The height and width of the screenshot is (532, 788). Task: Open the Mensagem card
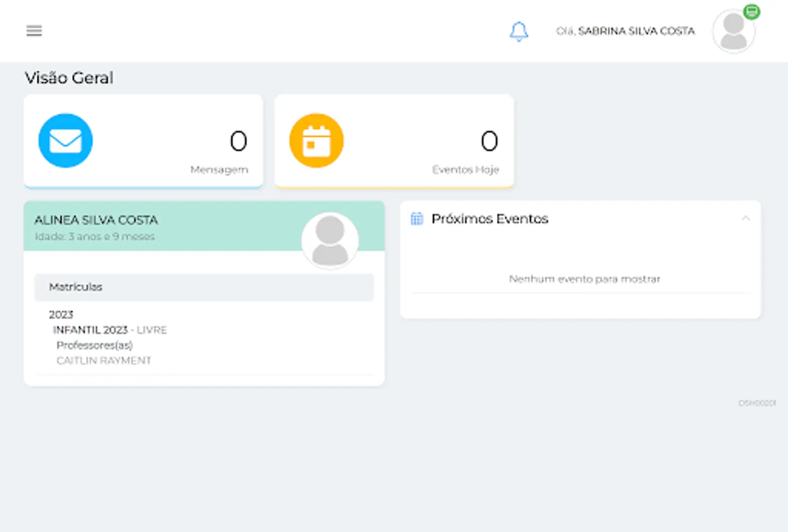click(x=143, y=141)
